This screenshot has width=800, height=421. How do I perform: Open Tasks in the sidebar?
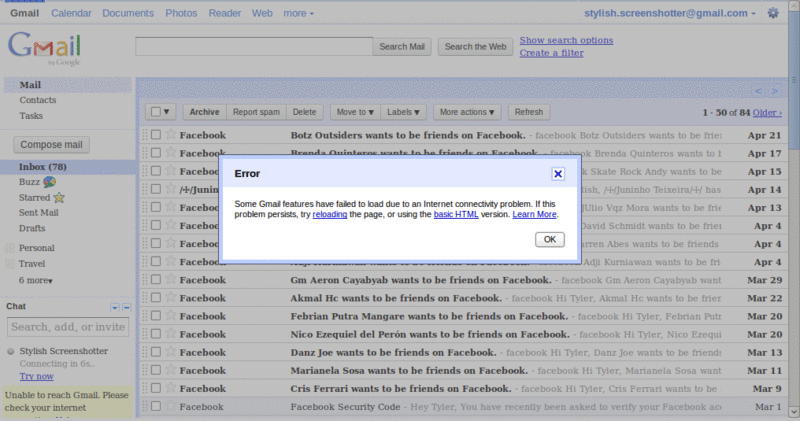[x=31, y=116]
